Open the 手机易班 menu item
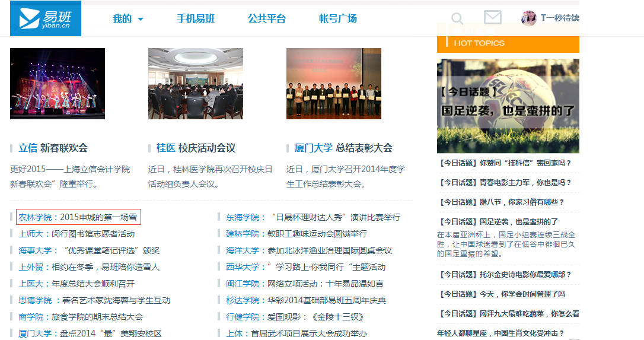The width and height of the screenshot is (644, 340). click(196, 19)
